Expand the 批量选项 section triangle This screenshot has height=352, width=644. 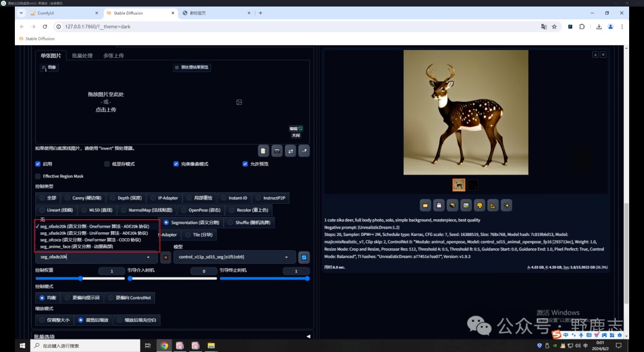tap(308, 337)
